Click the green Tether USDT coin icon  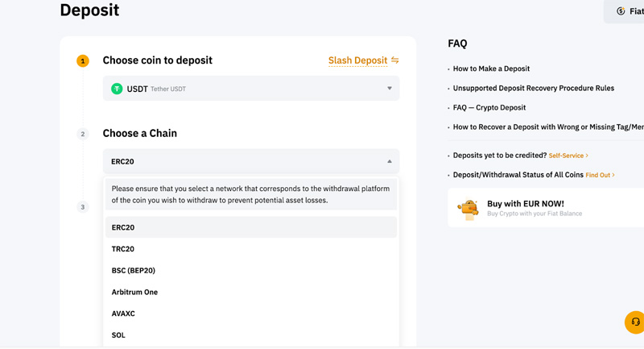click(x=117, y=89)
